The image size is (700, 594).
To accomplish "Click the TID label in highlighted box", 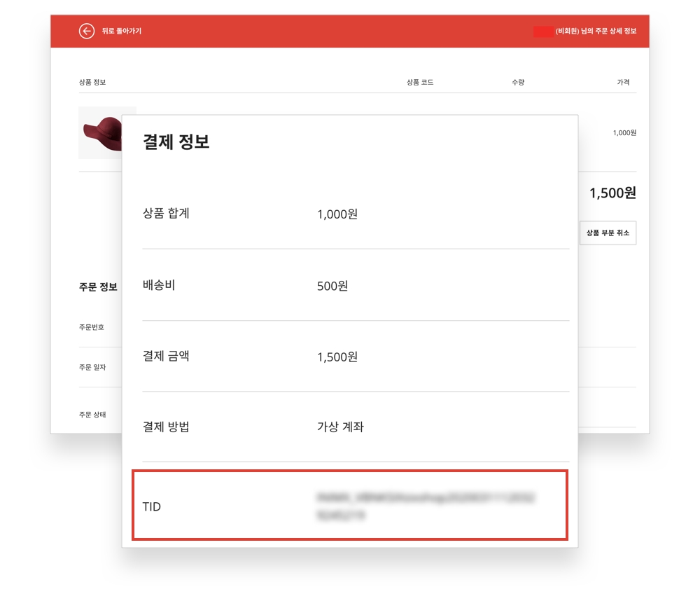I will pyautogui.click(x=151, y=506).
